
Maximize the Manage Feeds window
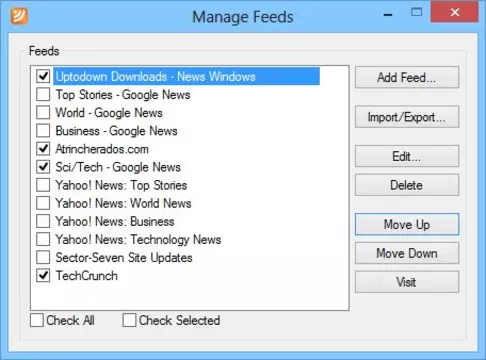[x=417, y=13]
